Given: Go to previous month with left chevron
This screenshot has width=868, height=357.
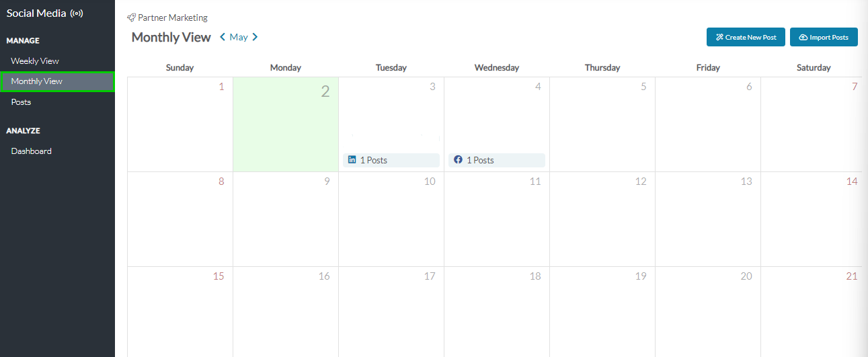Looking at the screenshot, I should [223, 37].
